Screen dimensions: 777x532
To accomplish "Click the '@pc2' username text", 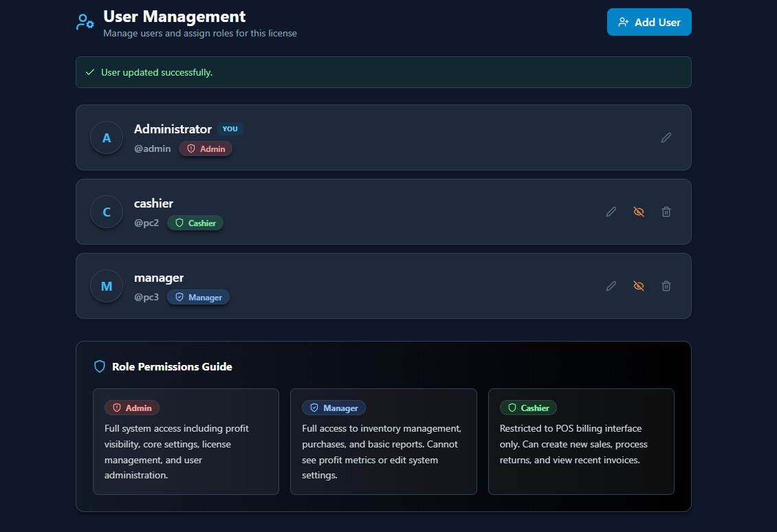I will point(146,223).
